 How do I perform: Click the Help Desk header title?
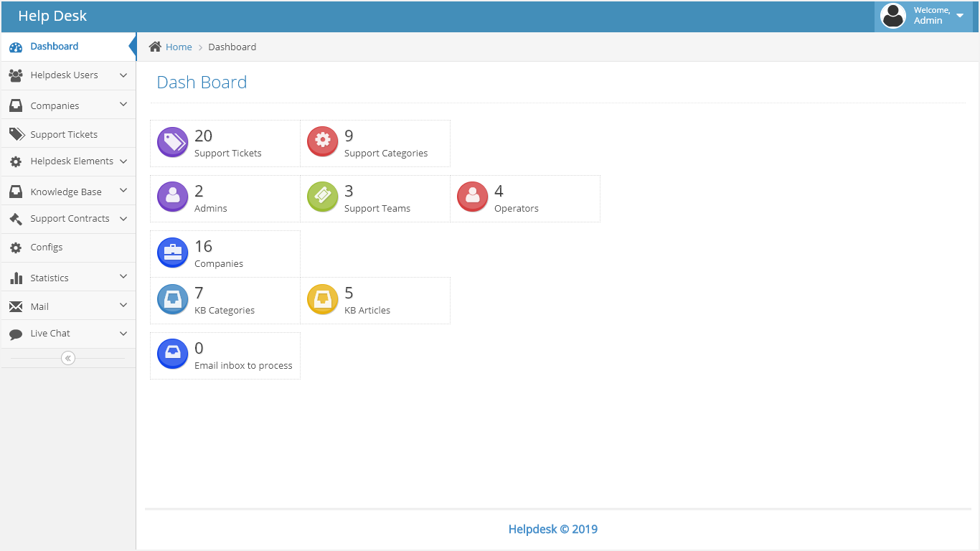pyautogui.click(x=52, y=16)
